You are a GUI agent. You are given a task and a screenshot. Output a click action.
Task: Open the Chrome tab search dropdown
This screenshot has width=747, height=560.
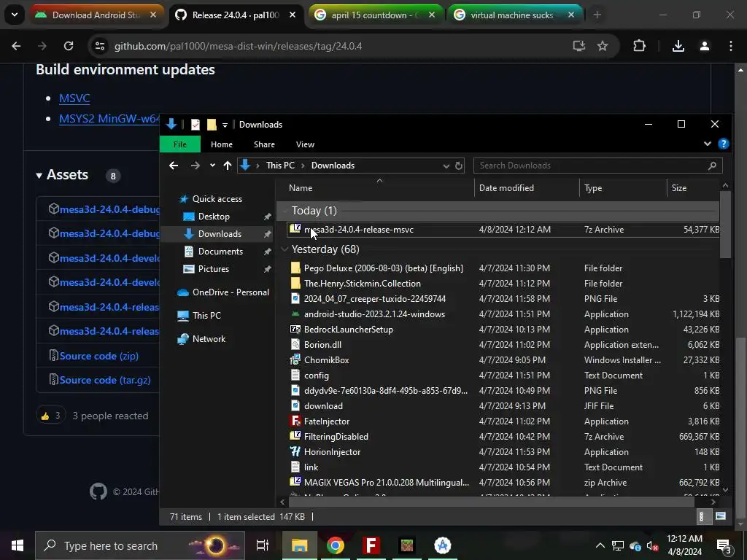coord(15,15)
